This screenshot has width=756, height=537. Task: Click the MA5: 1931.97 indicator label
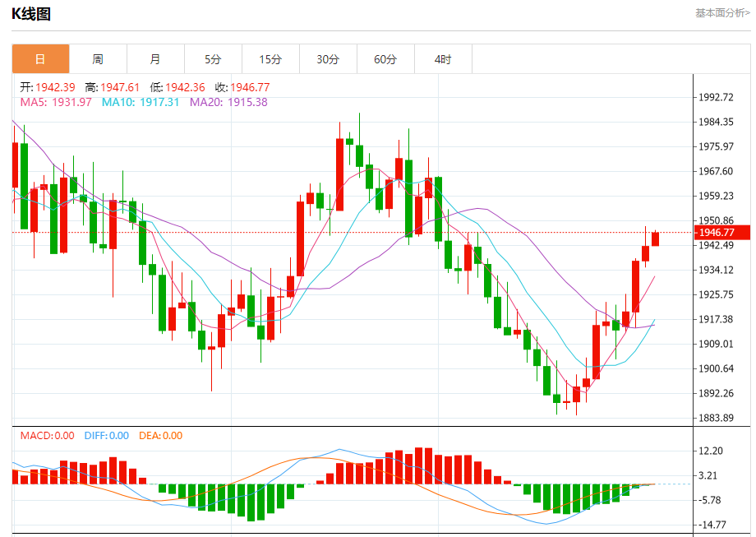click(56, 102)
